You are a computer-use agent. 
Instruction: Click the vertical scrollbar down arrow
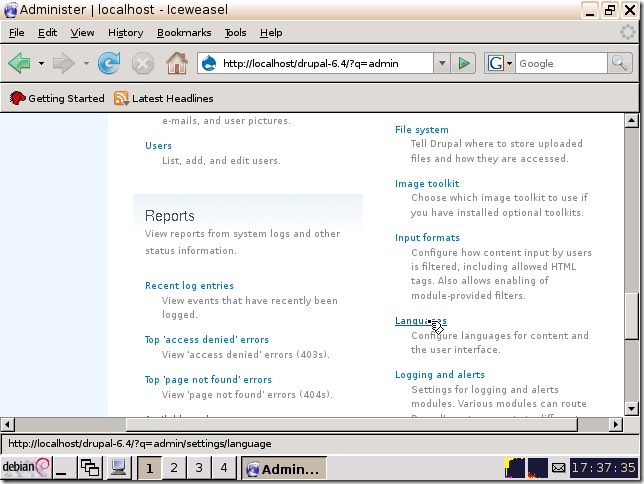tap(631, 408)
